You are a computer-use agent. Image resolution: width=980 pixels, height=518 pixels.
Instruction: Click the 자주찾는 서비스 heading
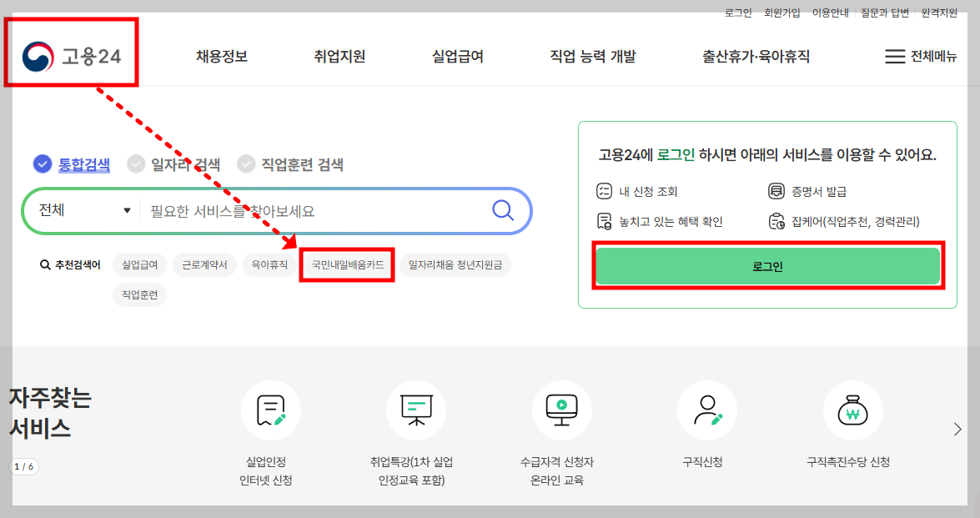[50, 413]
